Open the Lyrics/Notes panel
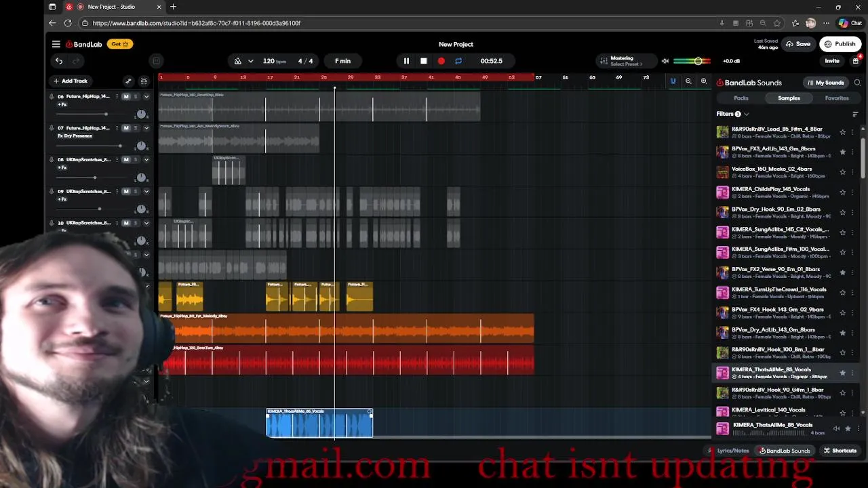868x488 pixels. coord(730,451)
